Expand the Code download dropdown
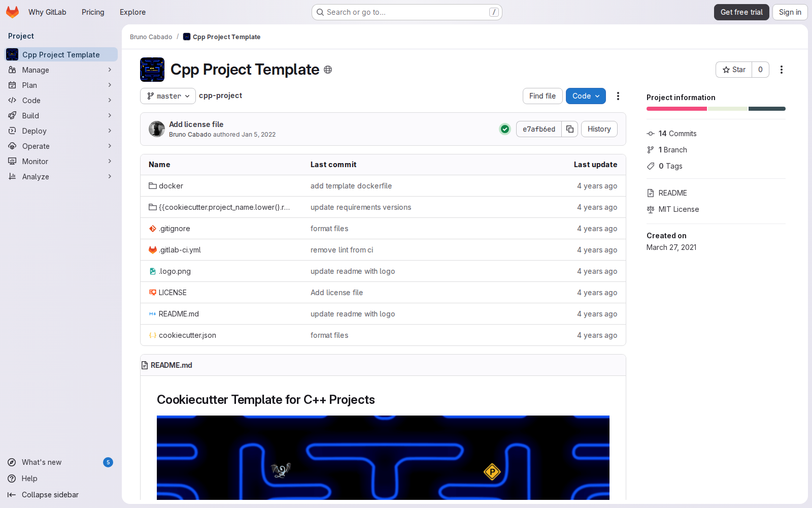The width and height of the screenshot is (812, 508). point(585,96)
